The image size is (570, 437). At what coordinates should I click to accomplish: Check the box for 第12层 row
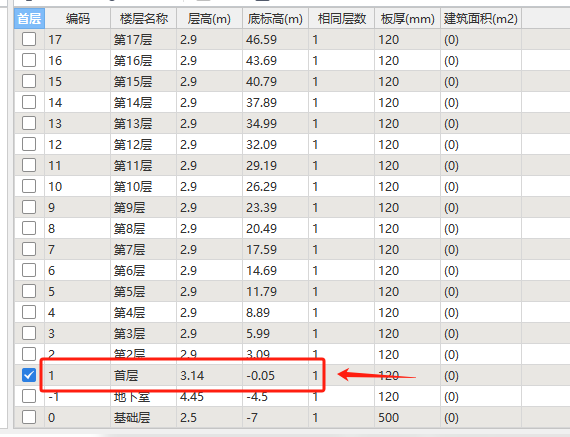pyautogui.click(x=29, y=144)
